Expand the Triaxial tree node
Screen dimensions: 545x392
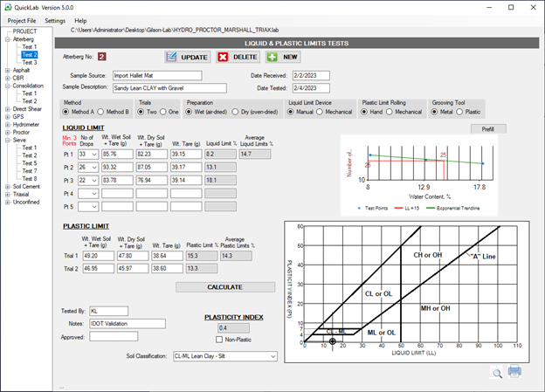tap(8, 195)
